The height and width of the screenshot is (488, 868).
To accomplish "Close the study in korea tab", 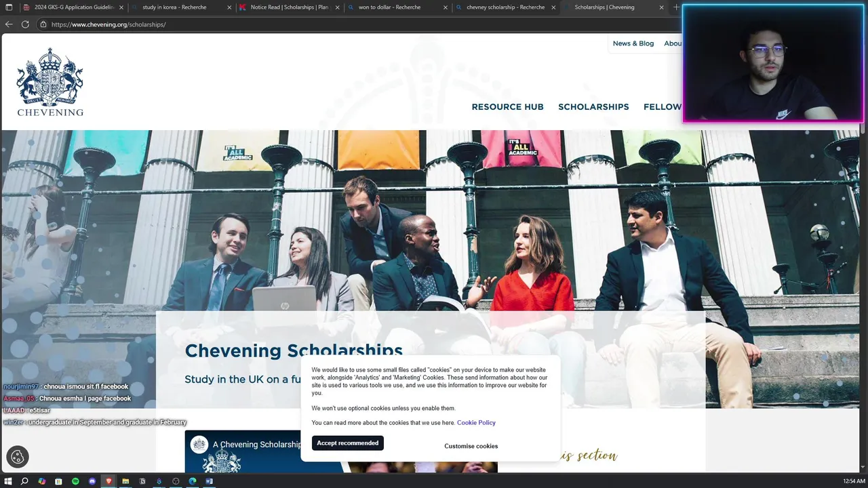I will point(229,7).
